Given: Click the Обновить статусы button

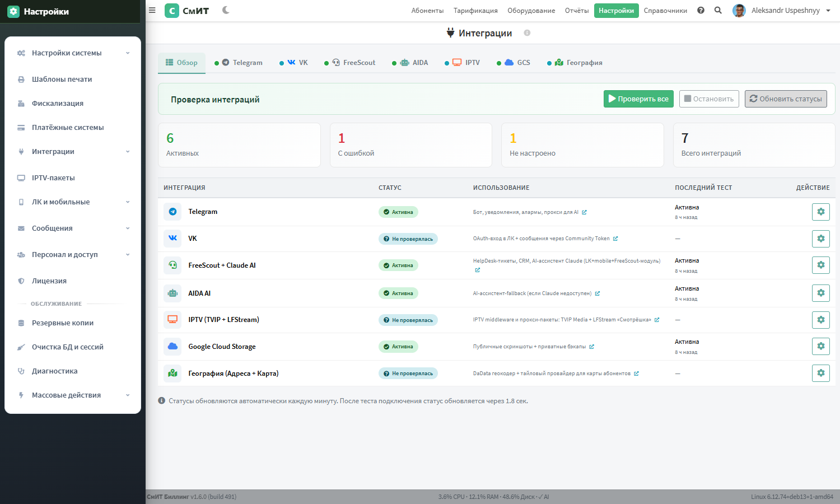Looking at the screenshot, I should point(786,99).
